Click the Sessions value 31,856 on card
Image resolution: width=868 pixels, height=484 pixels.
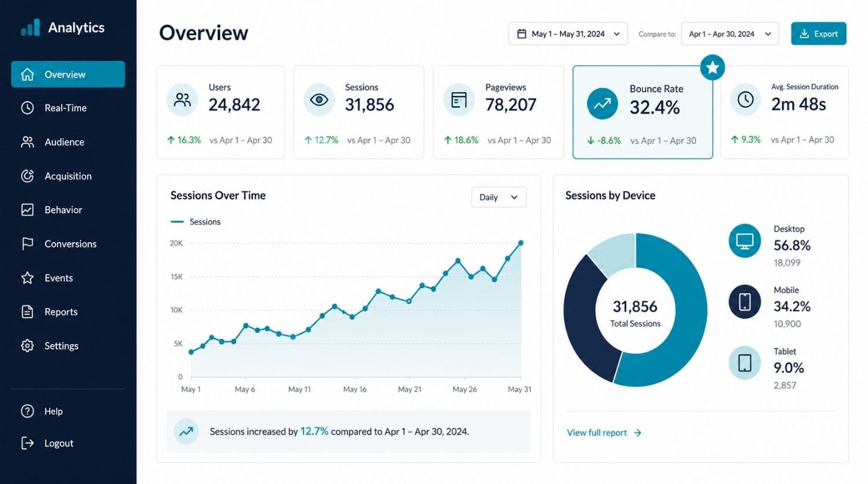pyautogui.click(x=370, y=105)
